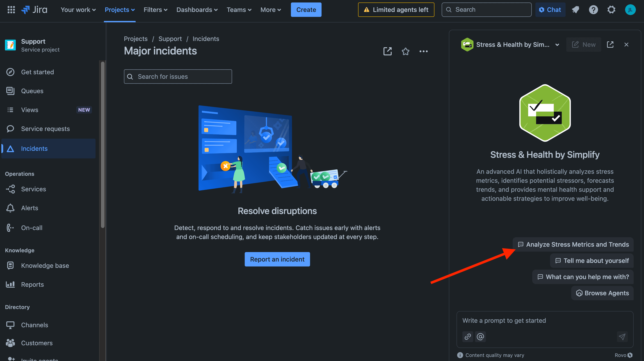The height and width of the screenshot is (361, 644).
Task: Click the Support project avatar icon
Action: [10, 45]
